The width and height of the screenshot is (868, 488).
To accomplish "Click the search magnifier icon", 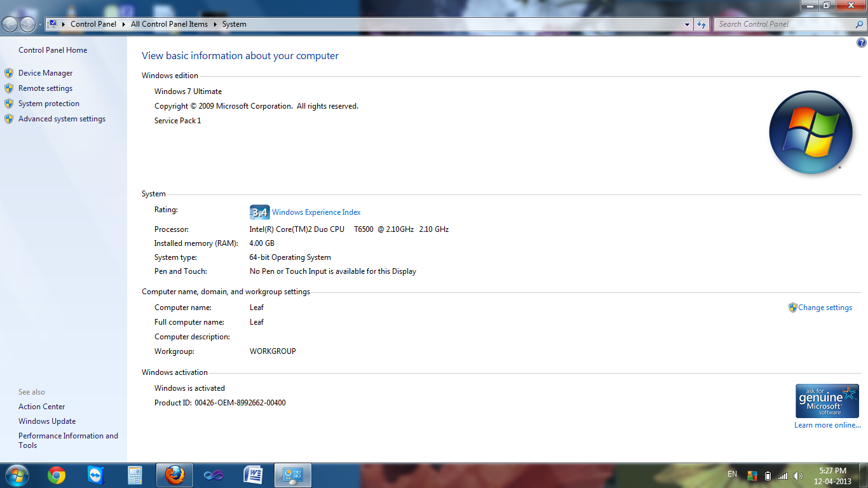I will click(x=859, y=24).
